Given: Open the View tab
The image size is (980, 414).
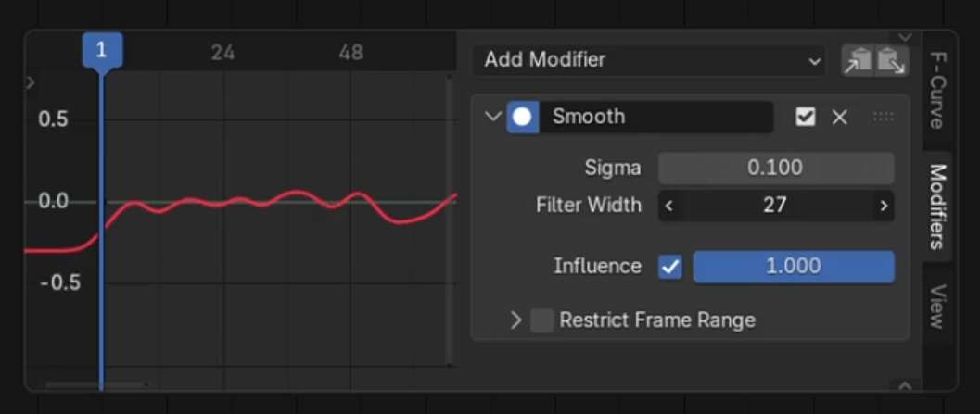Looking at the screenshot, I should [936, 306].
